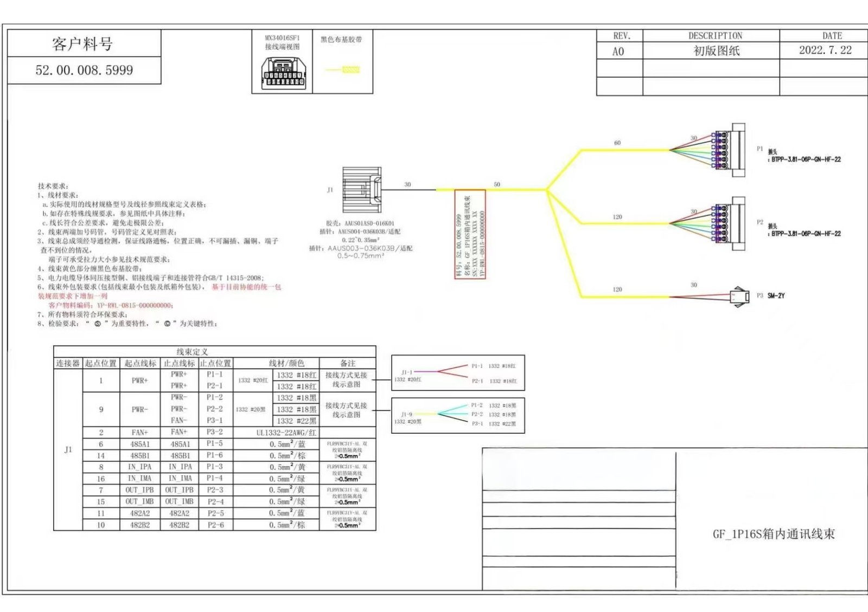Click the yellow black-cloth-tape sample swatch

[350, 69]
